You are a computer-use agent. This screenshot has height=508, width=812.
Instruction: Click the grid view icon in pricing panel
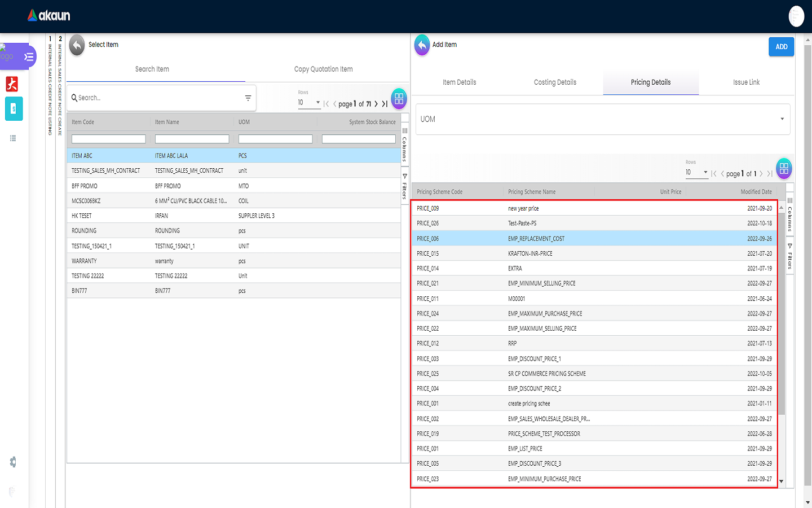[784, 168]
